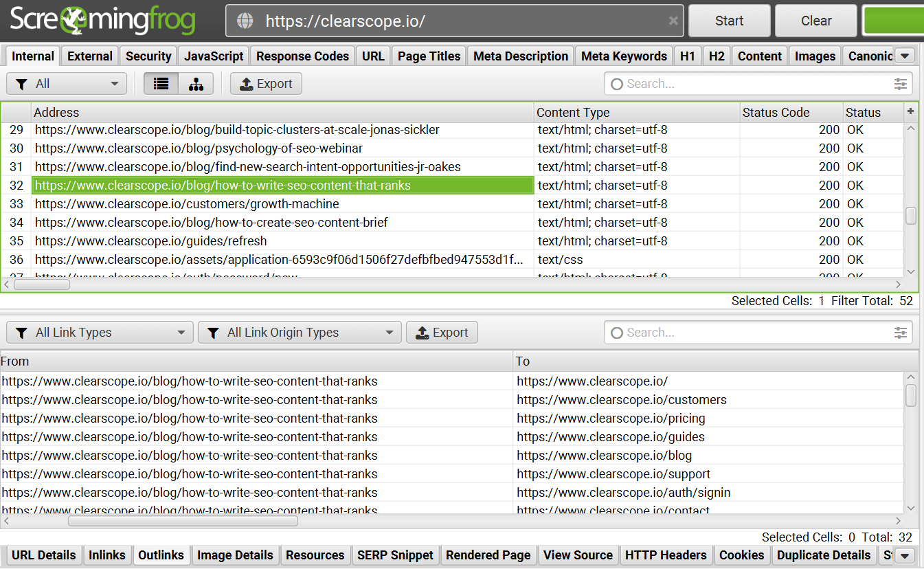Sort by the Address column header

click(x=282, y=113)
